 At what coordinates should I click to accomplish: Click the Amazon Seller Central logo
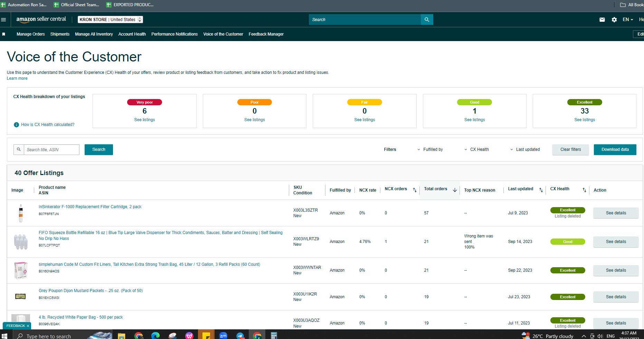click(x=41, y=19)
